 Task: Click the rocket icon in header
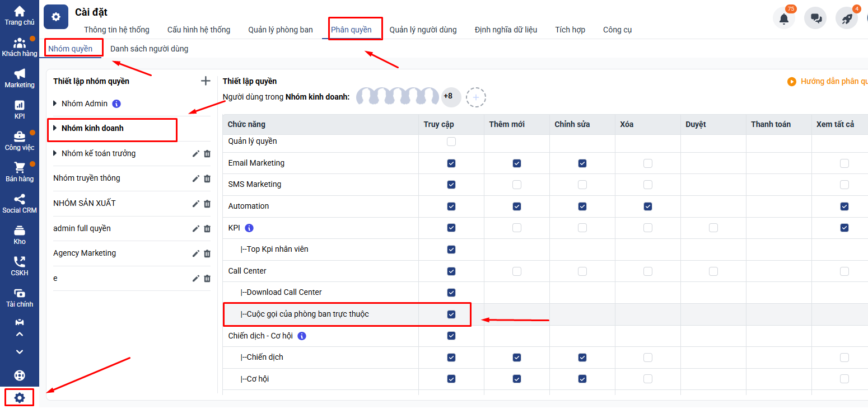pyautogui.click(x=847, y=18)
